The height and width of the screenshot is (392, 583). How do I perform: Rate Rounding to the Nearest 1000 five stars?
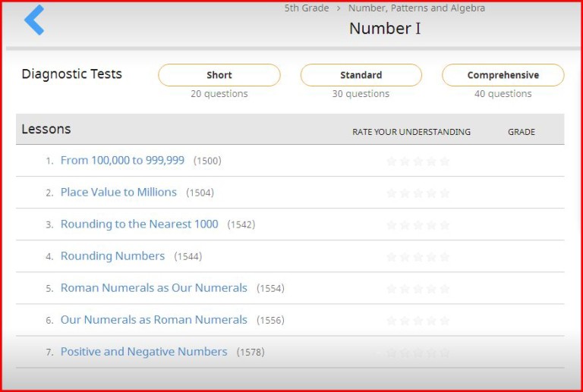[445, 225]
